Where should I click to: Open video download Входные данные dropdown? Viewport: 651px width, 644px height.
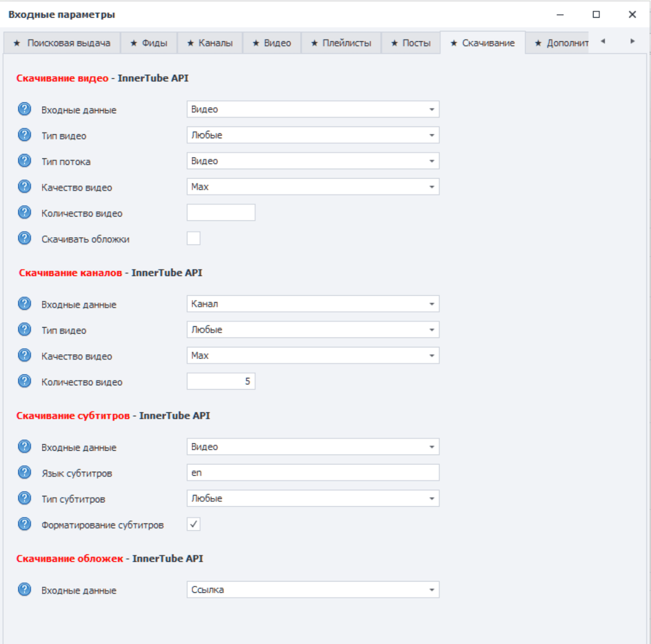(313, 109)
